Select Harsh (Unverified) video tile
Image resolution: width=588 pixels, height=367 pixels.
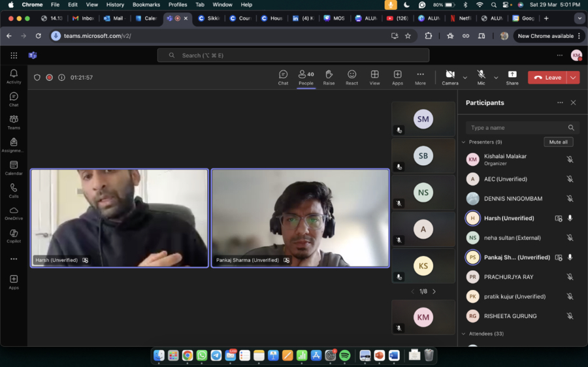tap(120, 218)
